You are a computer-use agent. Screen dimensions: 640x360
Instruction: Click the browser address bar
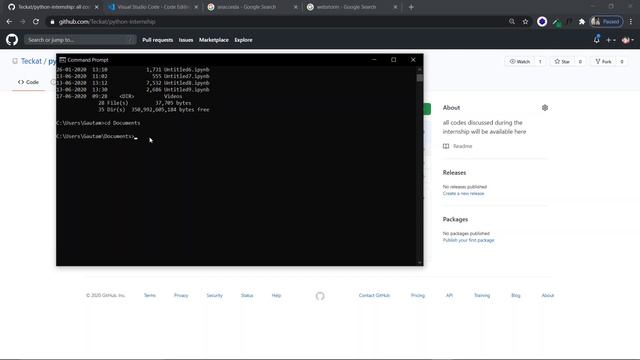coord(278,22)
